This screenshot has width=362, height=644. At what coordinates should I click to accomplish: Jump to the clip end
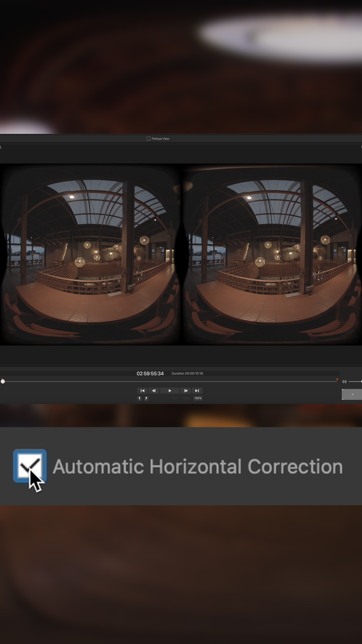tap(197, 390)
